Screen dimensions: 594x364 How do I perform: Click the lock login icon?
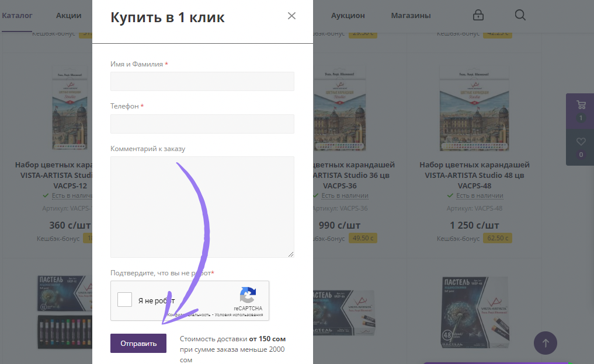[x=478, y=15]
